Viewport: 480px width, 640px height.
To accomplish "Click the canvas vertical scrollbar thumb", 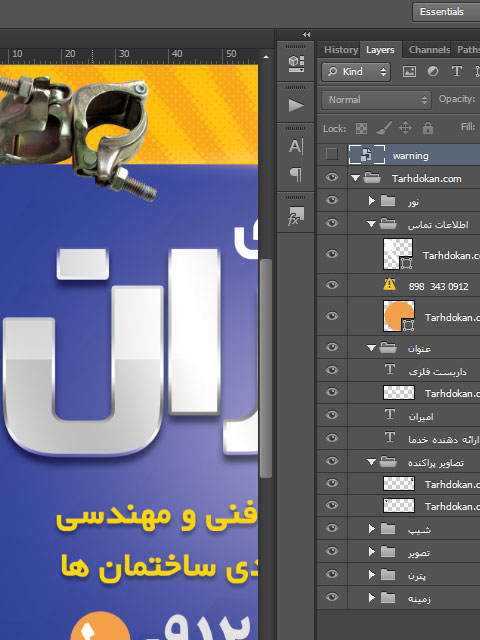I will click(266, 367).
